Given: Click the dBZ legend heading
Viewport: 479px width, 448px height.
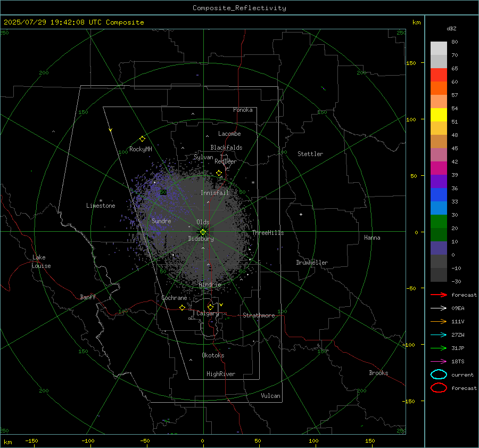Looking at the screenshot, I should (x=451, y=28).
